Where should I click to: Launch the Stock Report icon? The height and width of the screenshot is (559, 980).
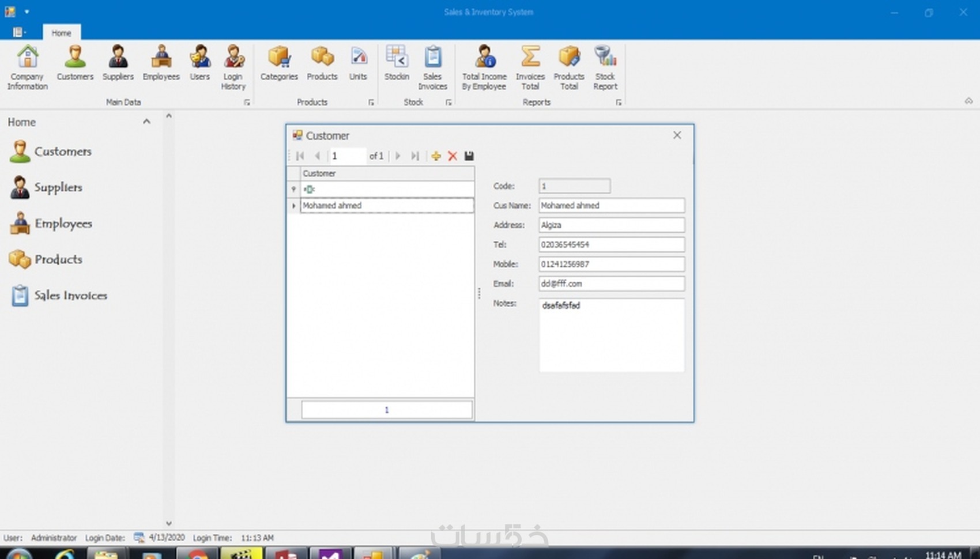click(x=605, y=67)
